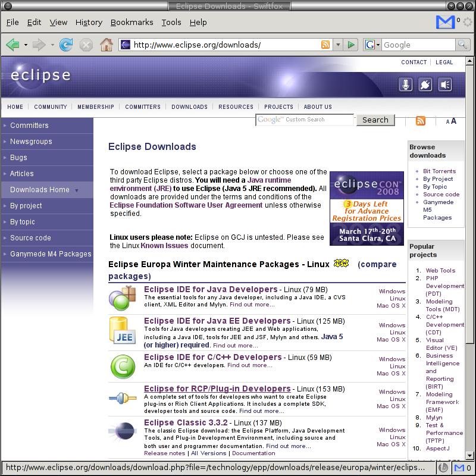The height and width of the screenshot is (476, 476).
Task: Open the Forward button history dropdown arrow
Action: [x=52, y=45]
